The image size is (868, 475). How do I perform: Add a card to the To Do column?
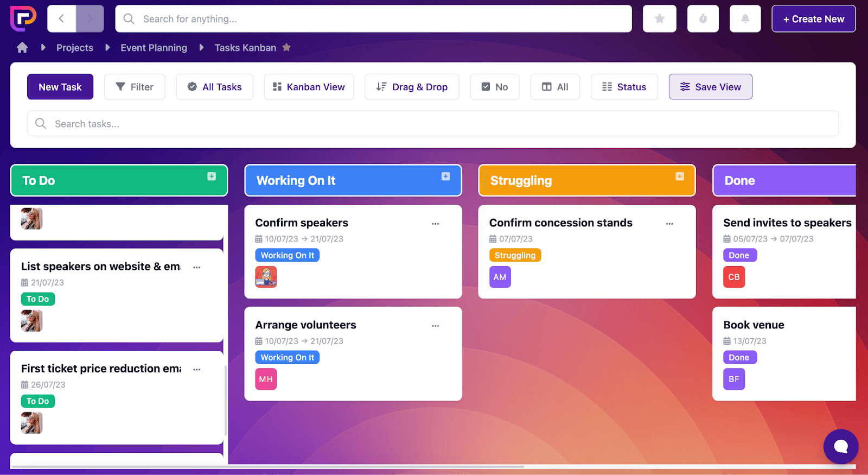click(x=212, y=176)
